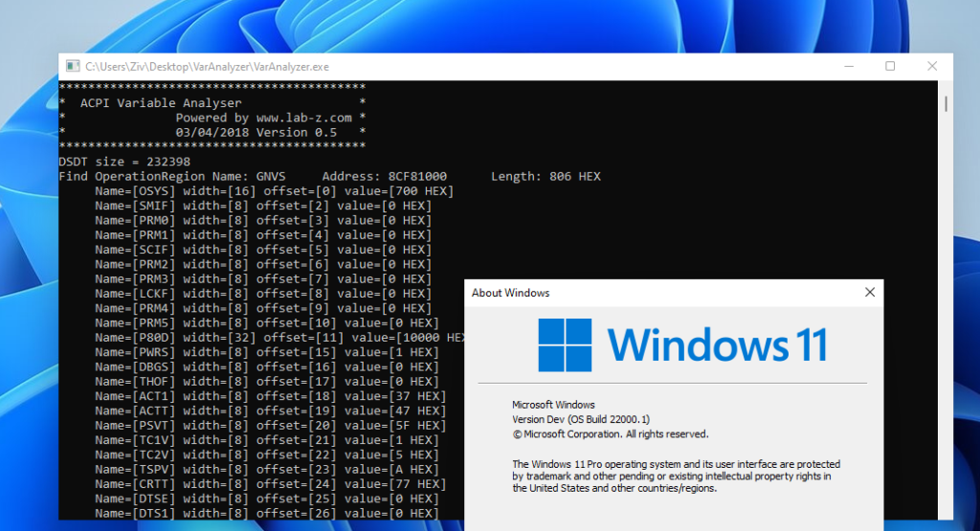
Task: Click 'Address: 8CF81000' in console
Action: tap(385, 176)
